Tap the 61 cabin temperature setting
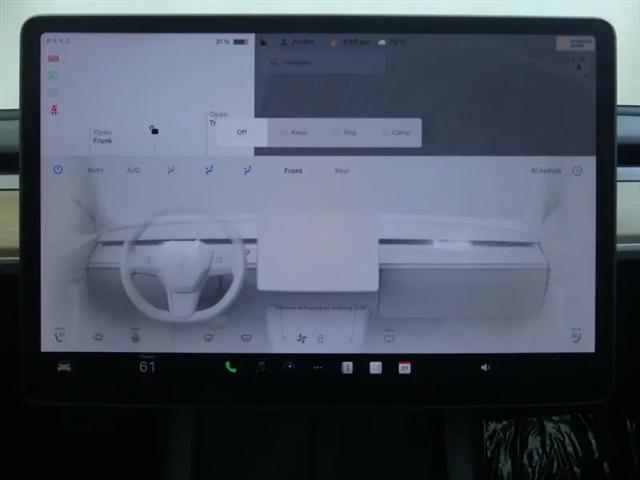This screenshot has width=640, height=480. 147,367
